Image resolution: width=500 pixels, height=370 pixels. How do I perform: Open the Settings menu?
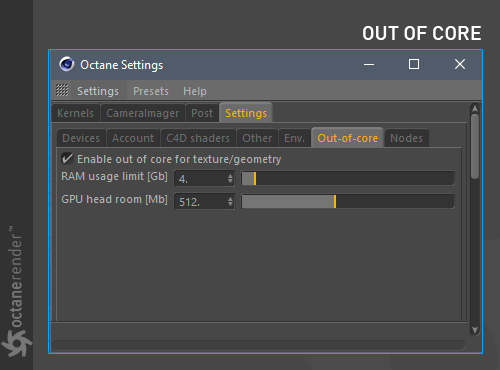point(98,91)
